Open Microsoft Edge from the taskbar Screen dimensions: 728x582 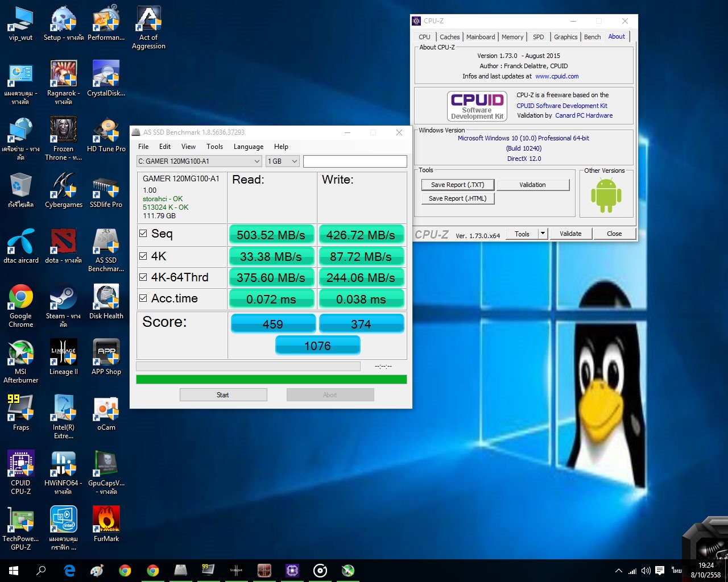pos(69,571)
